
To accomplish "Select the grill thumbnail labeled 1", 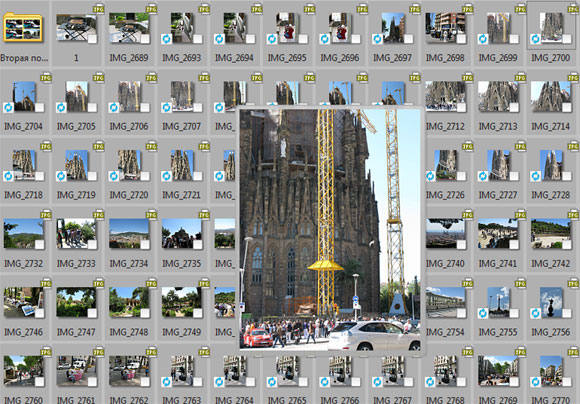I will point(76,28).
